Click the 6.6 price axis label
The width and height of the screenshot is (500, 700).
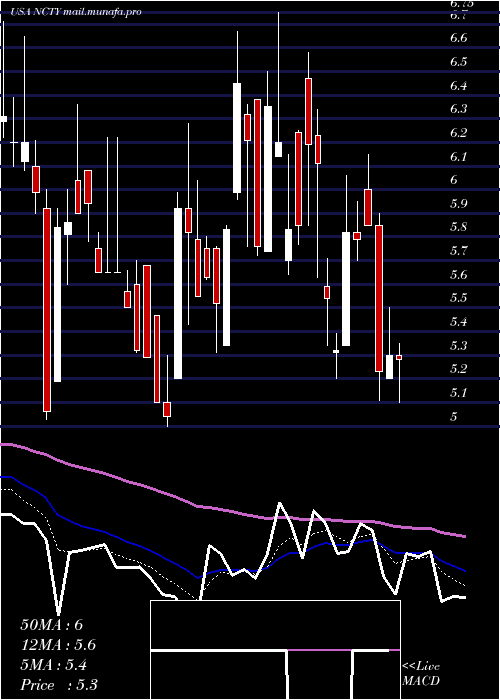tap(458, 38)
